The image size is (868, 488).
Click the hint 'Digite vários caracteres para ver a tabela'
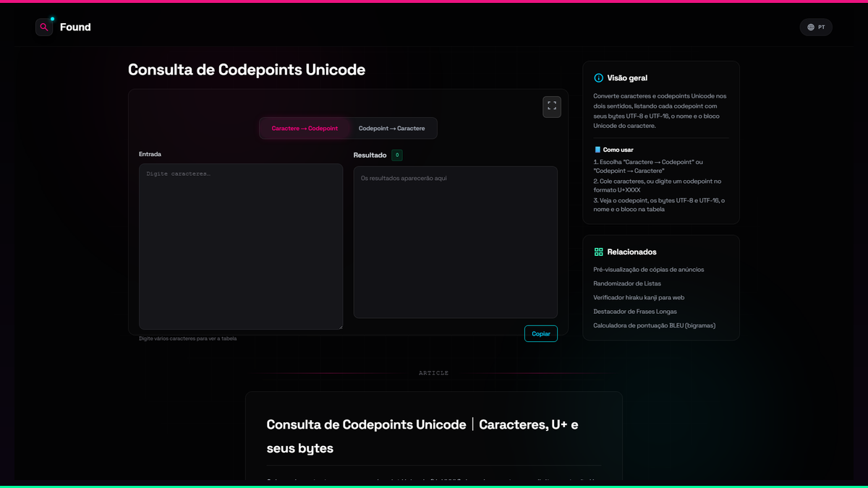pyautogui.click(x=187, y=338)
